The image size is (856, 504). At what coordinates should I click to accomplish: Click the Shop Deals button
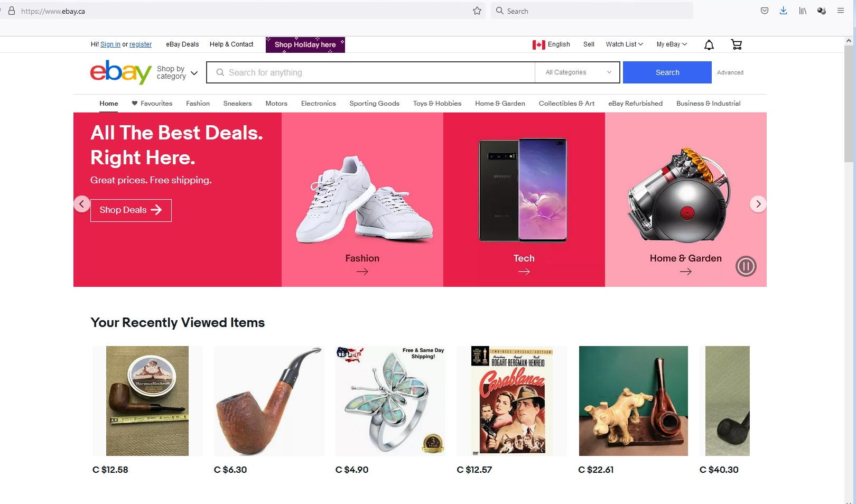pos(131,210)
